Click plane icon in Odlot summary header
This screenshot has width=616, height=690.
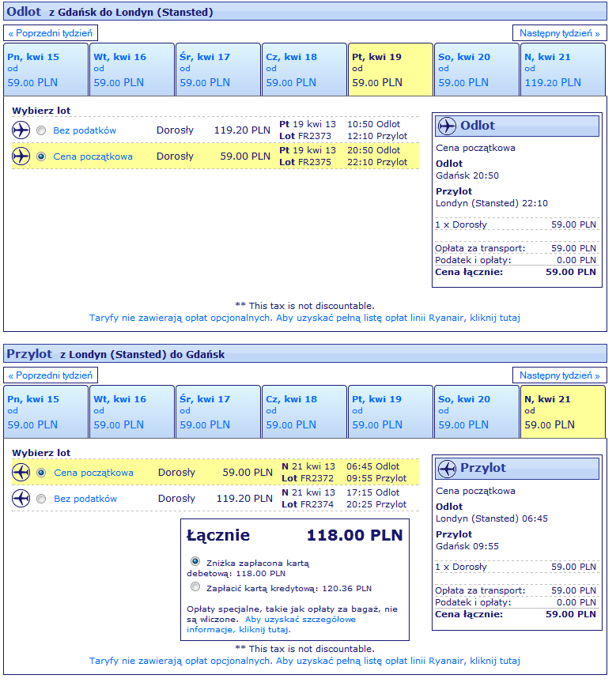tap(447, 126)
